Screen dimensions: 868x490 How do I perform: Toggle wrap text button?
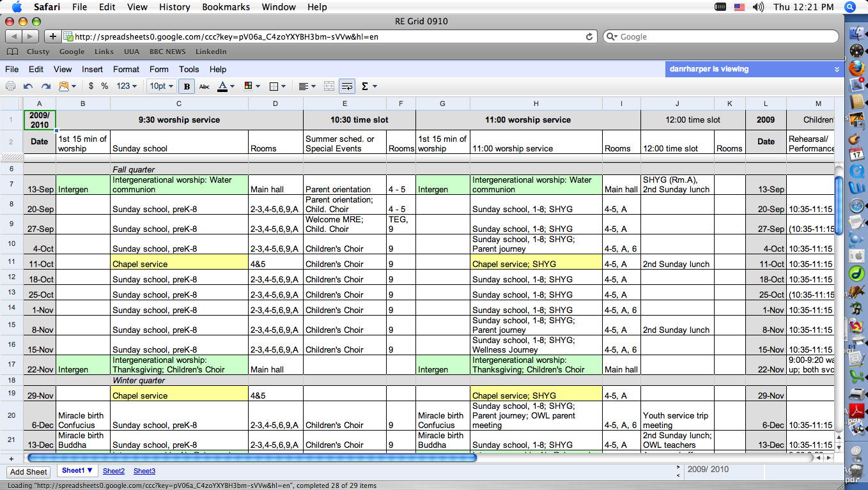(347, 86)
